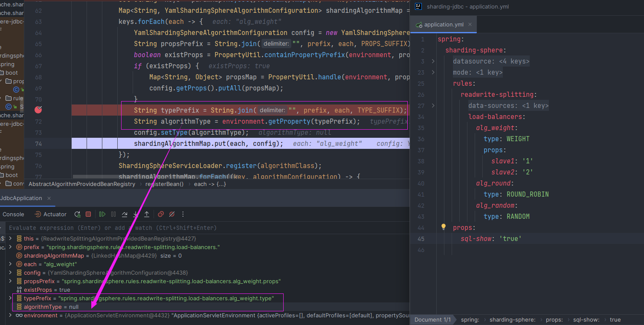Click the 'sharding-sphere:' YAML breadcrumb
This screenshot has height=325, width=644.
pos(513,319)
